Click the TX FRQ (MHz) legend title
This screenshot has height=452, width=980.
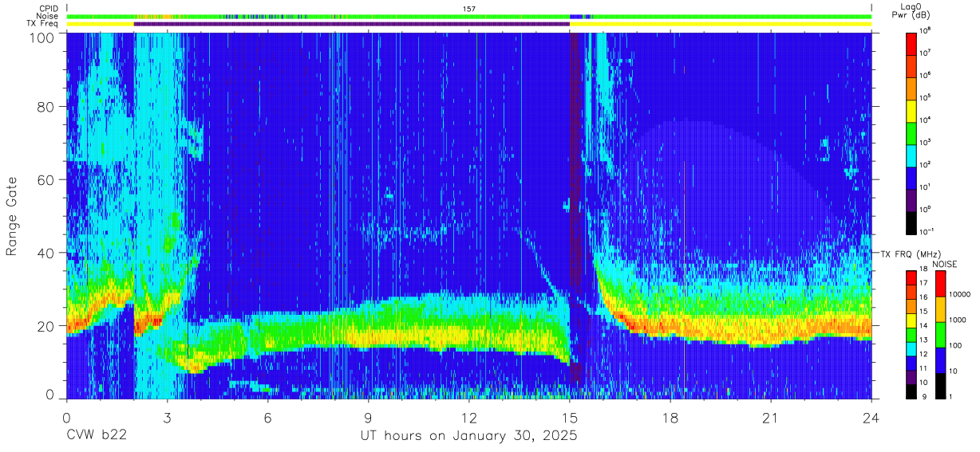912,254
